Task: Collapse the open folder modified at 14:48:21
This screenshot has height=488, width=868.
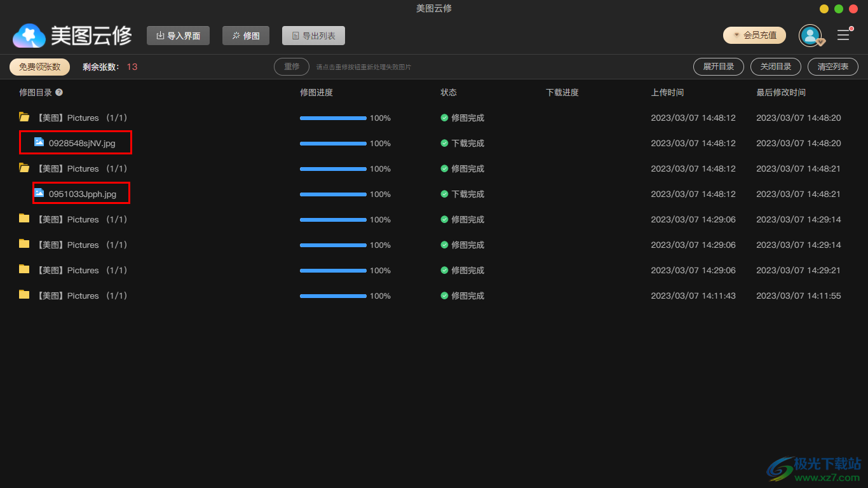Action: [24, 168]
